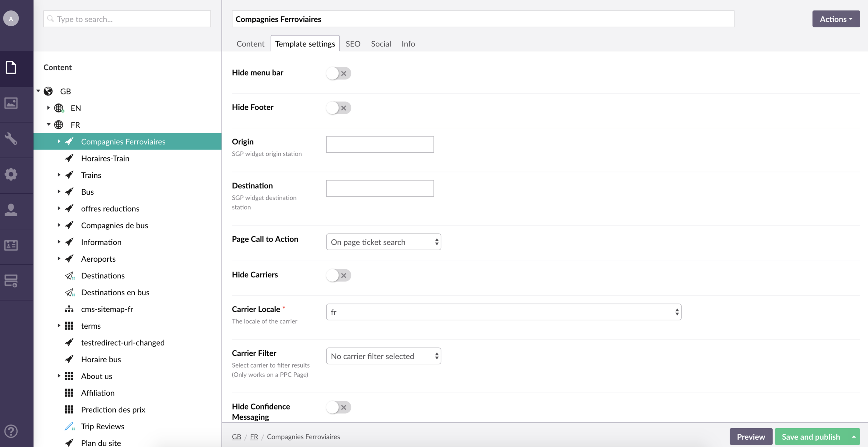Screen dimensions: 868x447
Task: Click the Save and publish button
Action: (x=810, y=437)
